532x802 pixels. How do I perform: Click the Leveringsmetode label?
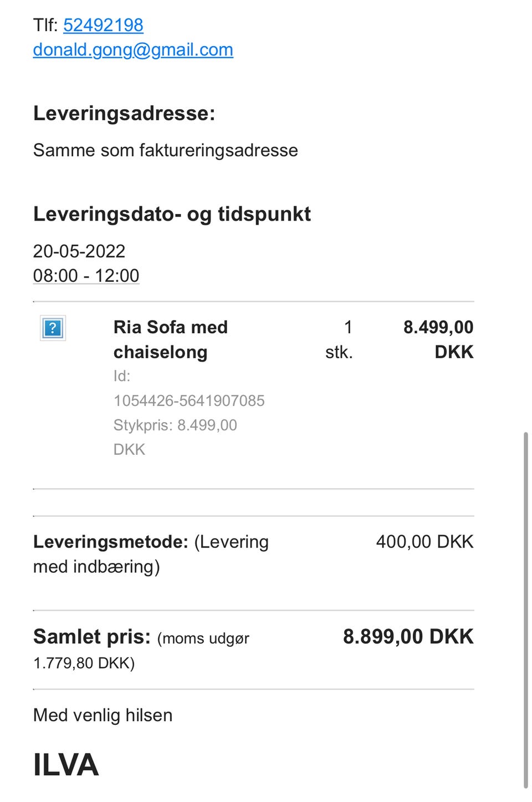pos(111,542)
